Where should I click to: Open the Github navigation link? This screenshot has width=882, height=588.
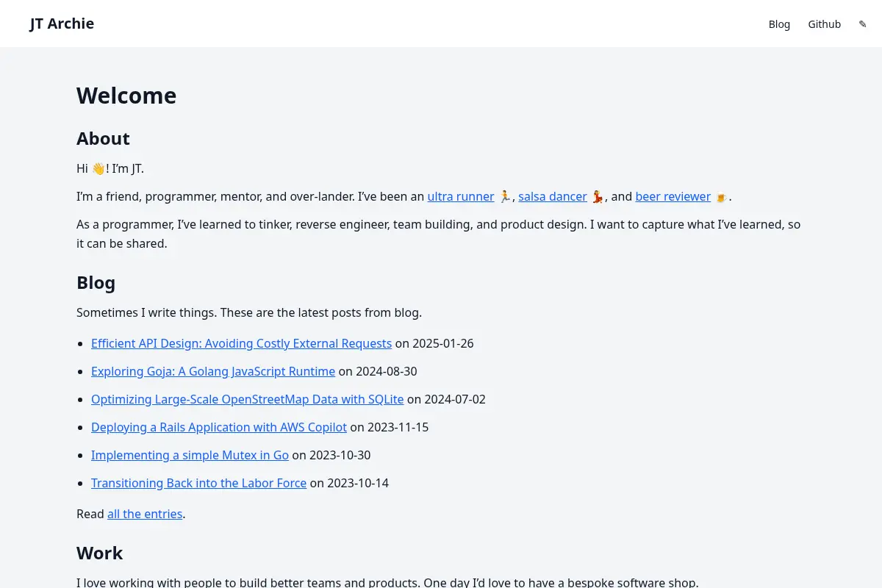[824, 24]
